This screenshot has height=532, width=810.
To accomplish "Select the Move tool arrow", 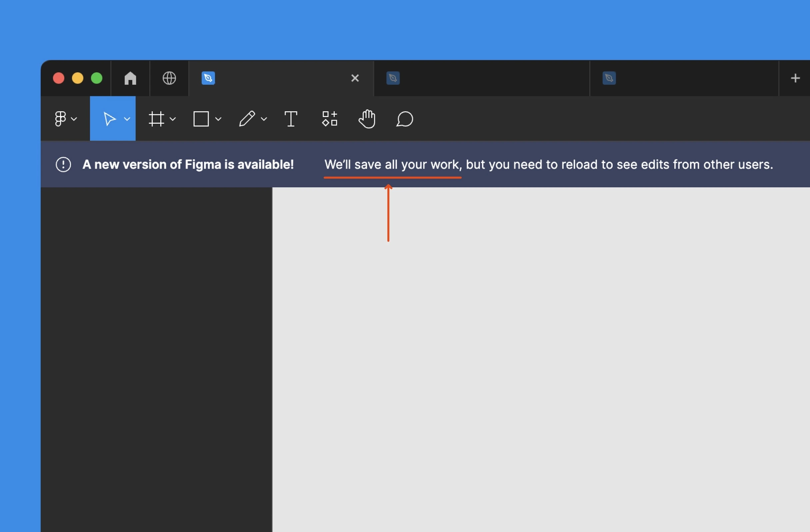I will [109, 119].
